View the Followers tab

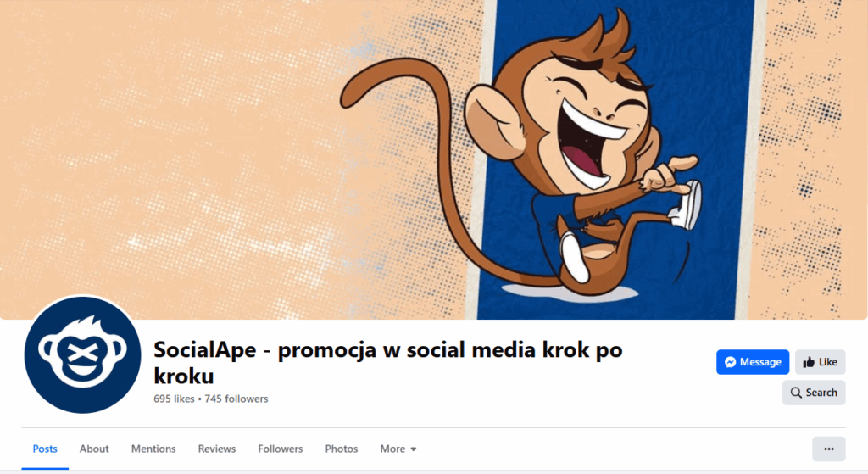[280, 449]
